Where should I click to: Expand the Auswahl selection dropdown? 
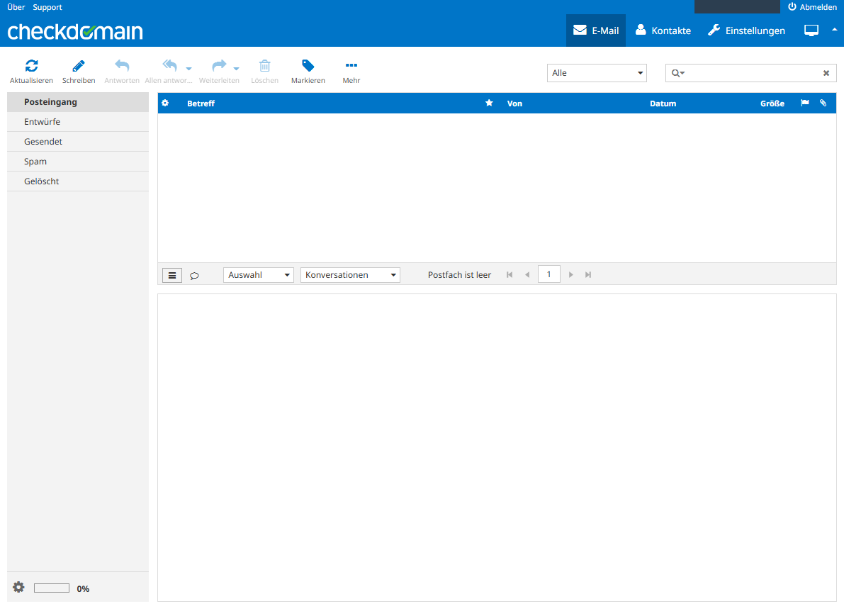pos(259,275)
